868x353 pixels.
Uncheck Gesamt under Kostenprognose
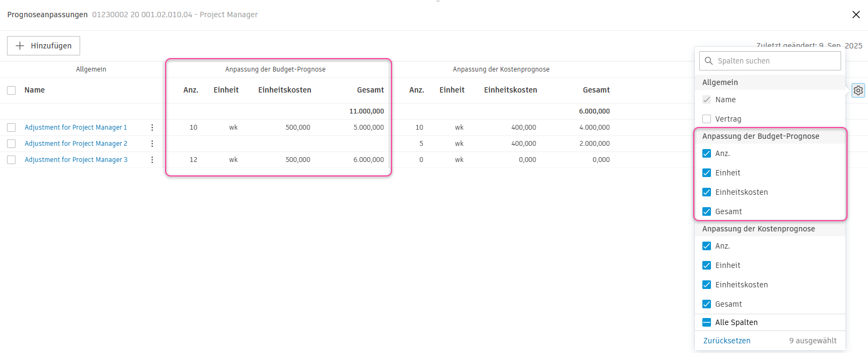coord(707,304)
